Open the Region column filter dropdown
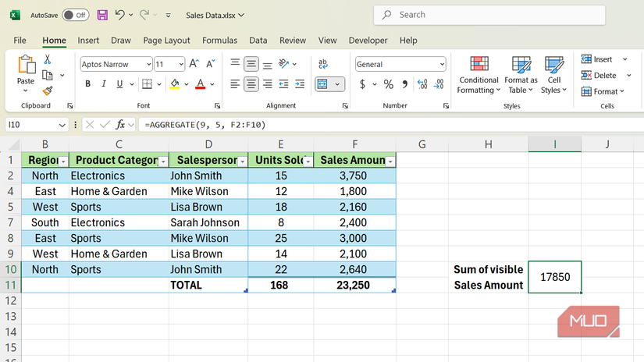The image size is (644, 362). pos(63,161)
